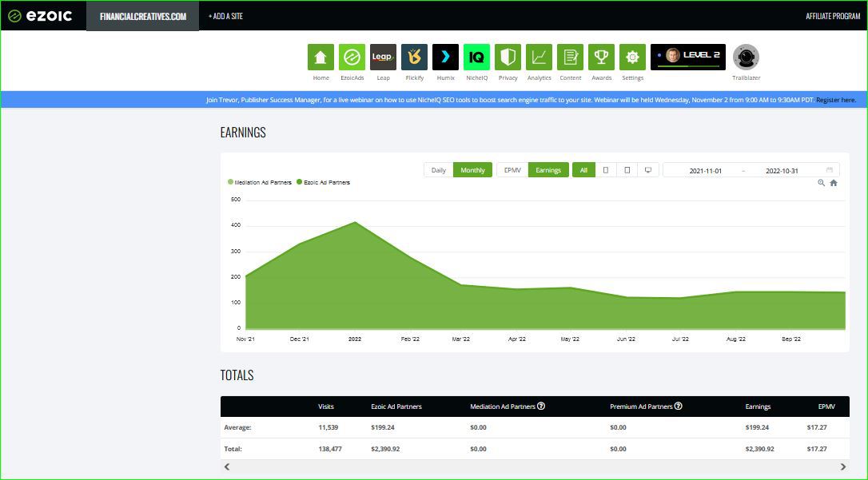
Task: Edit the start date 2021-11-01 field
Action: [x=705, y=171]
